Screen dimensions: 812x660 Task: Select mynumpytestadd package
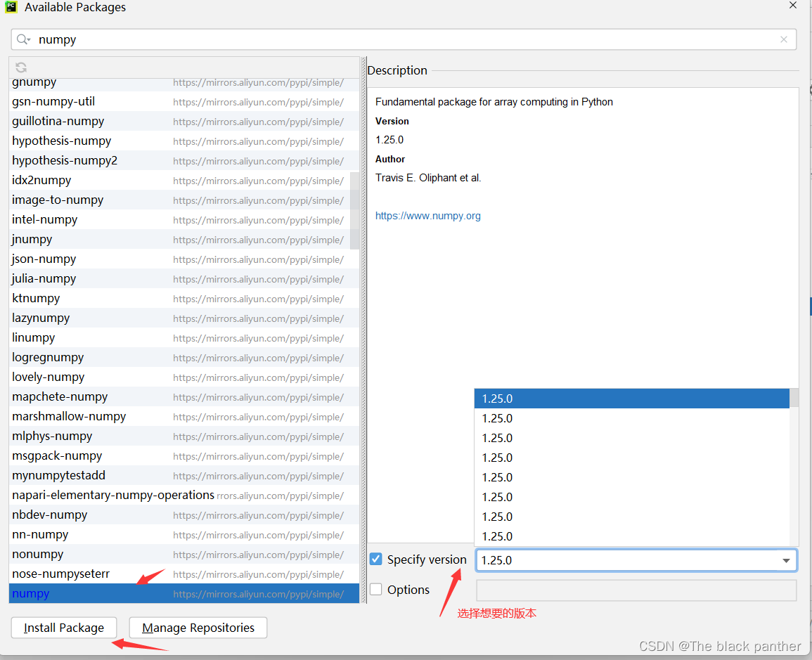tap(183, 475)
